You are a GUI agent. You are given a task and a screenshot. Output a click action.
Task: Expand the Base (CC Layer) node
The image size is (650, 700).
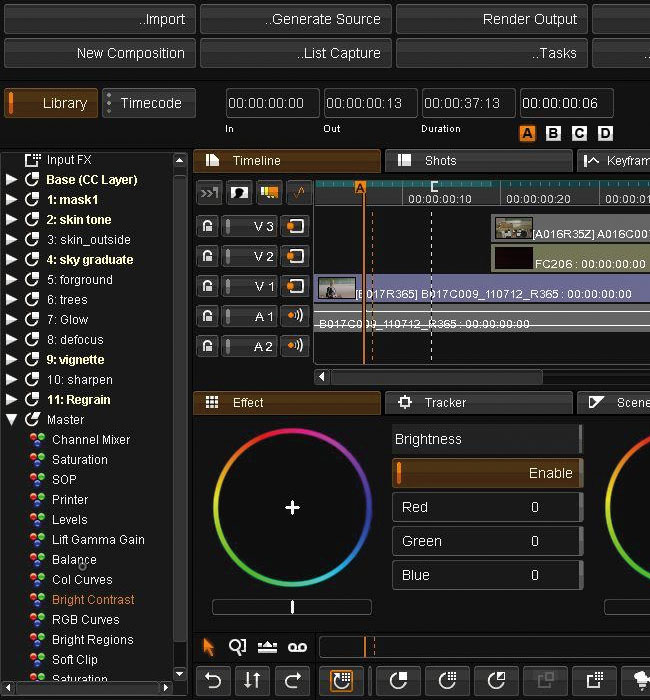point(11,179)
